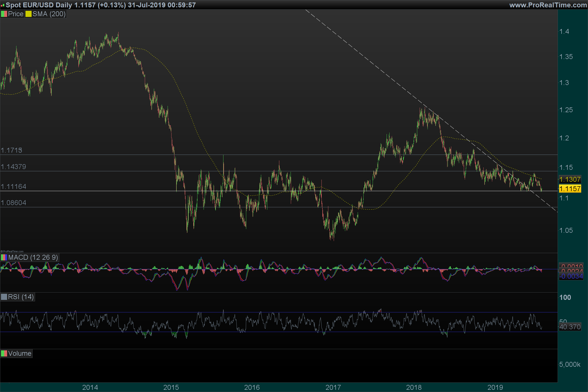Click the 1.1307 SMA value tag

570,180
